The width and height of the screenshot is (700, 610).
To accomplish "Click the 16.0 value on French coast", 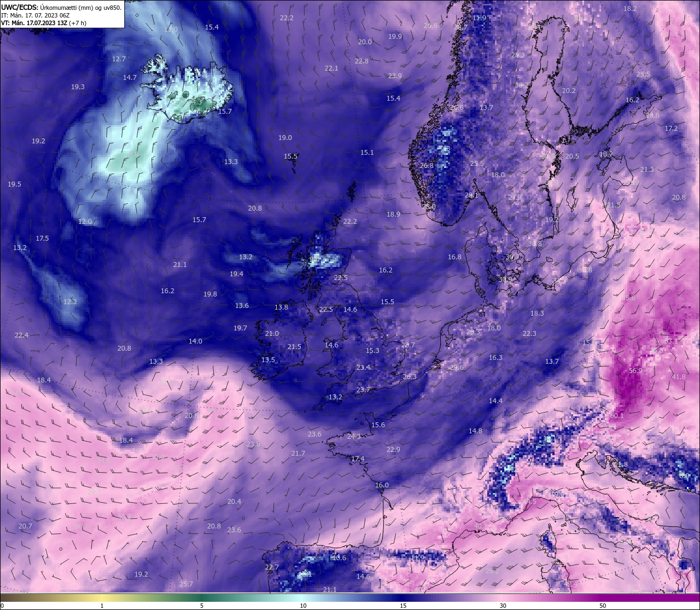I will click(x=382, y=485).
